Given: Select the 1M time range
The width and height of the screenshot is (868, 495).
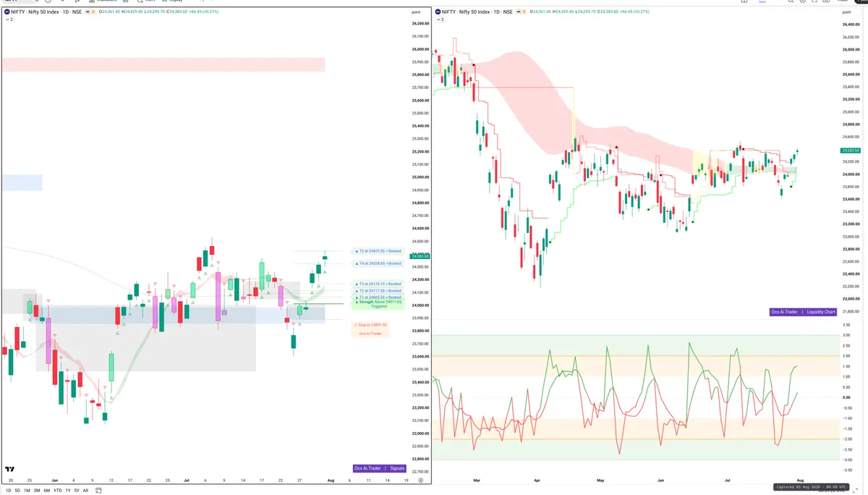Looking at the screenshot, I should coord(27,490).
